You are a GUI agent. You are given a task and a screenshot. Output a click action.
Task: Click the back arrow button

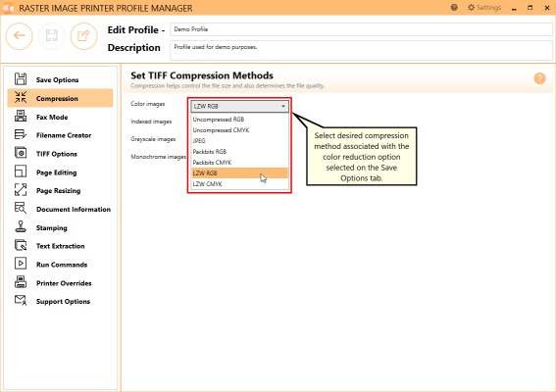(x=20, y=36)
